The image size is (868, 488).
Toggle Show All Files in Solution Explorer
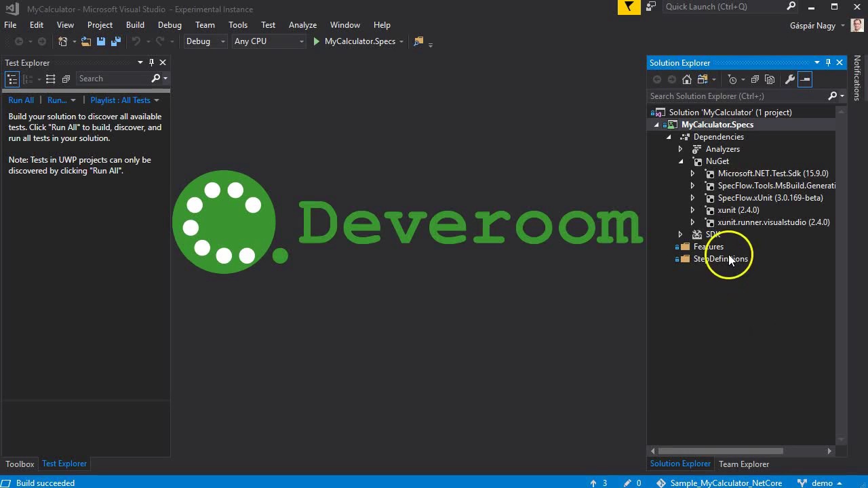click(x=770, y=79)
